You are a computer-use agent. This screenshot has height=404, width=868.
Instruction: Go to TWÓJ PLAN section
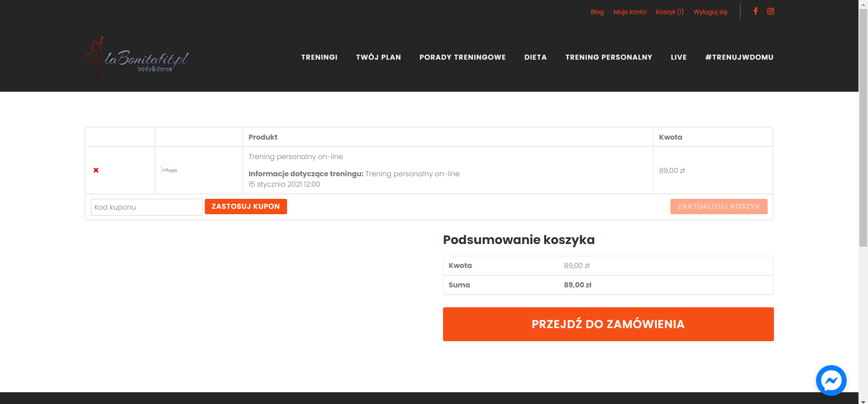pyautogui.click(x=378, y=57)
